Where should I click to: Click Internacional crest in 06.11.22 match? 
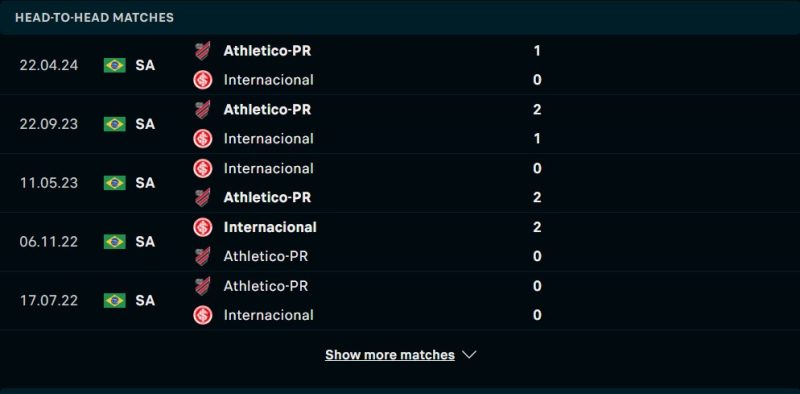[203, 227]
